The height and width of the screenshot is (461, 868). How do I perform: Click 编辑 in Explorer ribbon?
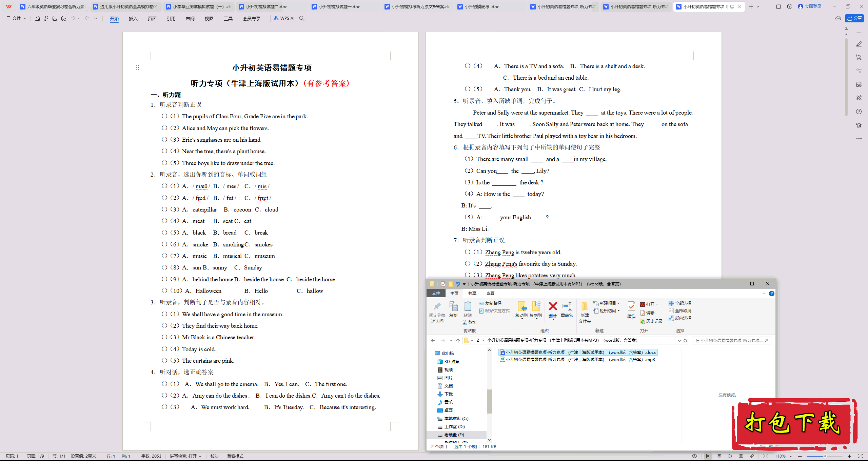click(x=647, y=313)
